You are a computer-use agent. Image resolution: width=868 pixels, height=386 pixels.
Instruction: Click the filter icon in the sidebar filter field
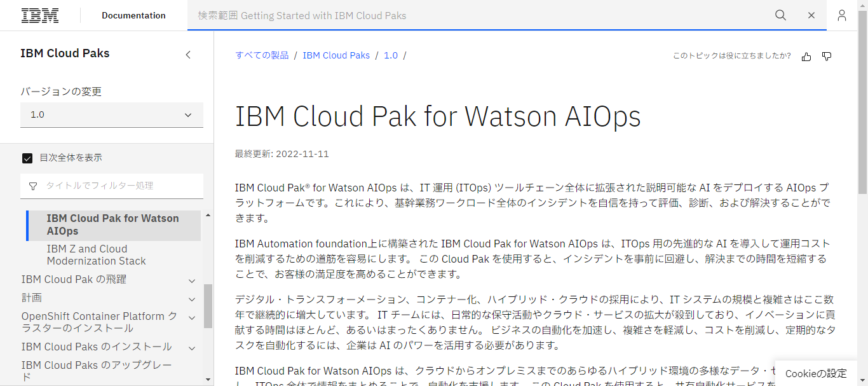[x=32, y=186]
